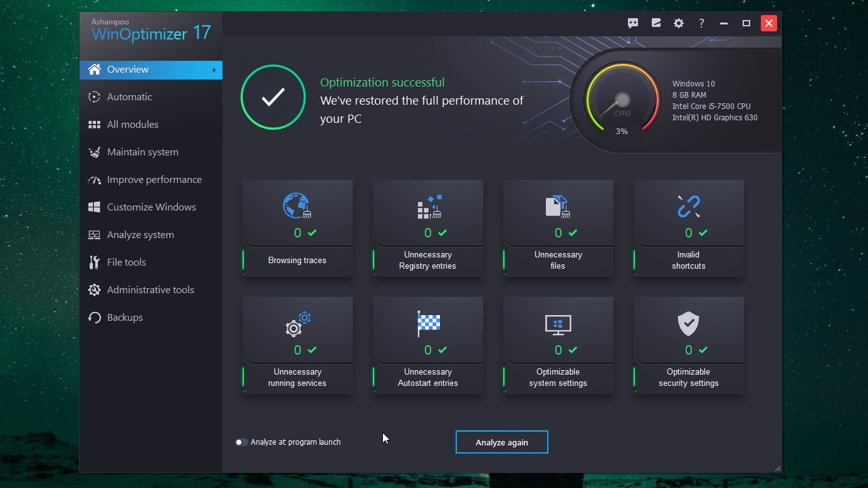This screenshot has width=868, height=488.
Task: Click the Optimizable security settings shield icon
Action: [x=688, y=324]
